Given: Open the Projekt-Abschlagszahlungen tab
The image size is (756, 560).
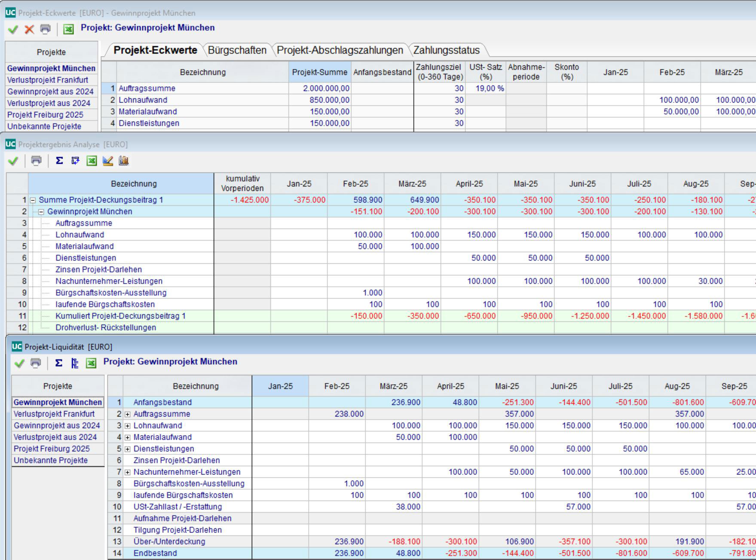Looking at the screenshot, I should coord(340,50).
